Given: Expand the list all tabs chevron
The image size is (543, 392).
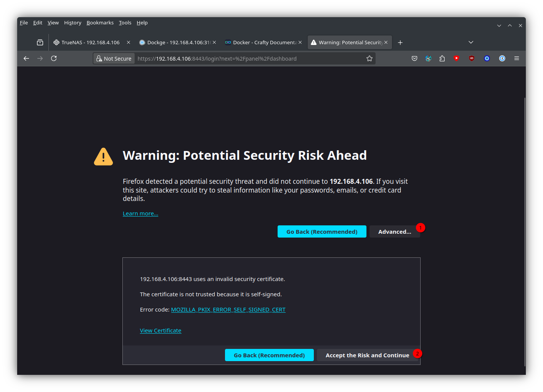Looking at the screenshot, I should pos(471,42).
